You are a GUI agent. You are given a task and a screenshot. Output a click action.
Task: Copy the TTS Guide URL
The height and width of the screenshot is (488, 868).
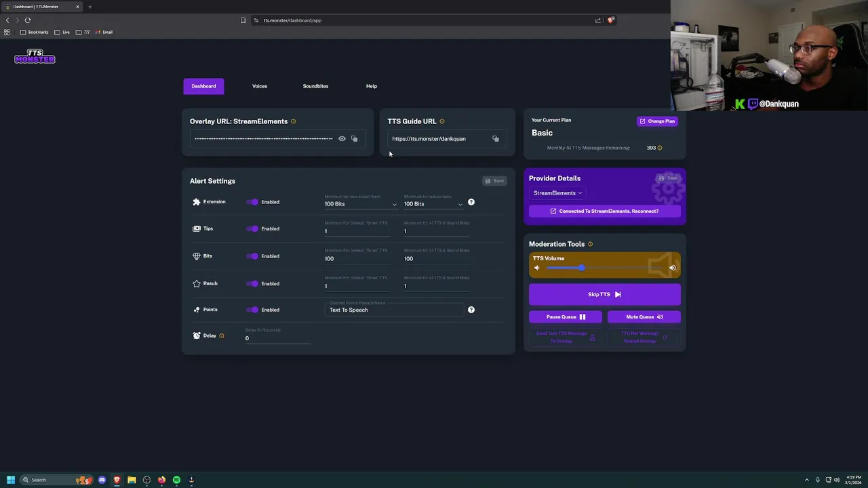(x=496, y=139)
